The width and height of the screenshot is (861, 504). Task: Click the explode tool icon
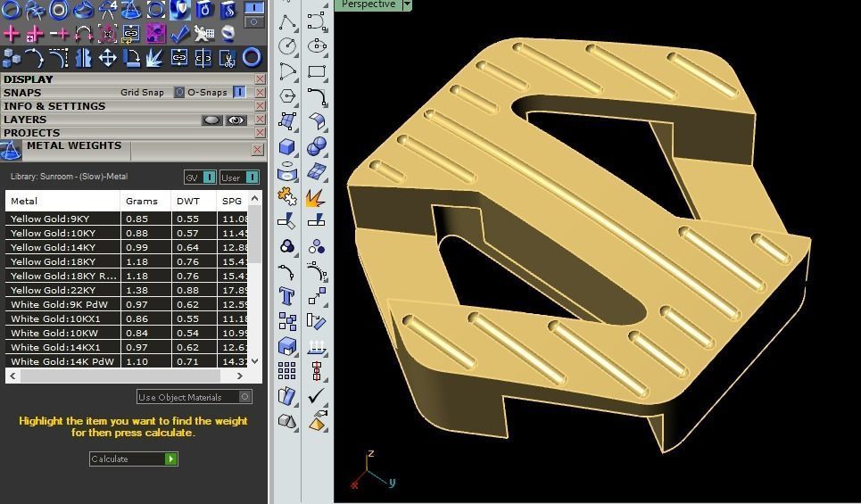pos(317,197)
